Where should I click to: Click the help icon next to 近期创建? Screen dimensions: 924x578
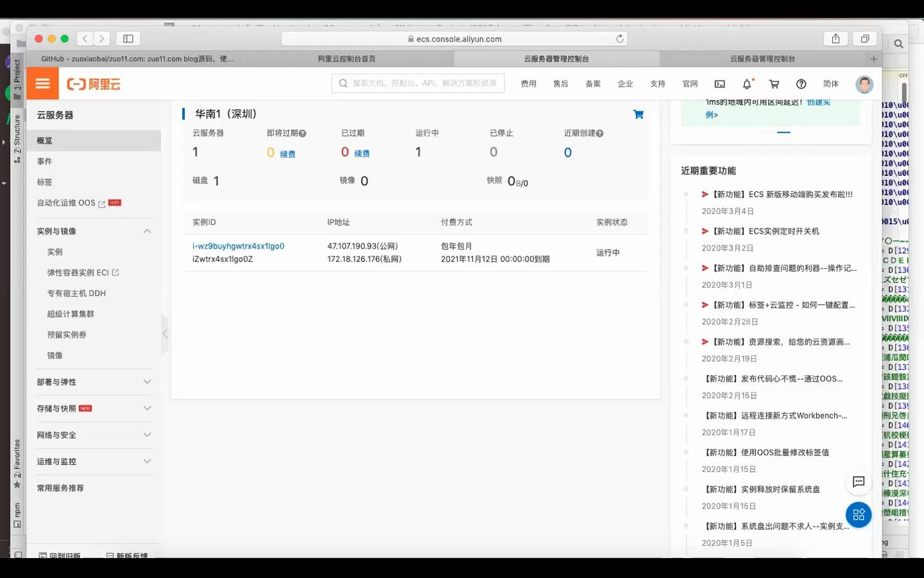[599, 134]
